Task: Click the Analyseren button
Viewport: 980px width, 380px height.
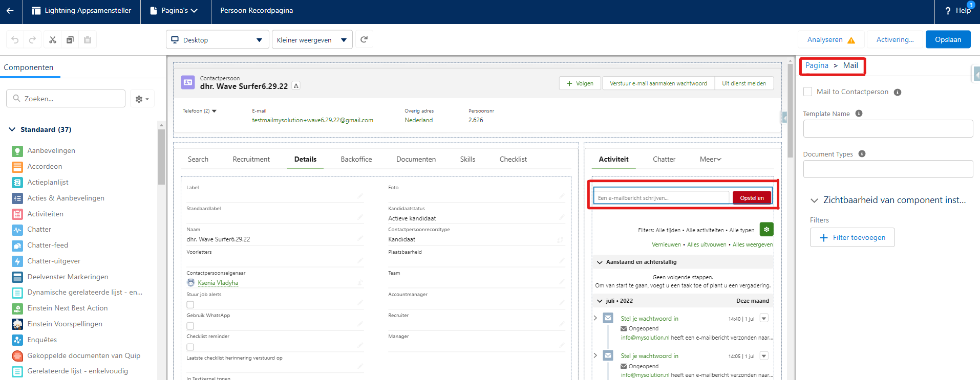Action: pyautogui.click(x=831, y=39)
